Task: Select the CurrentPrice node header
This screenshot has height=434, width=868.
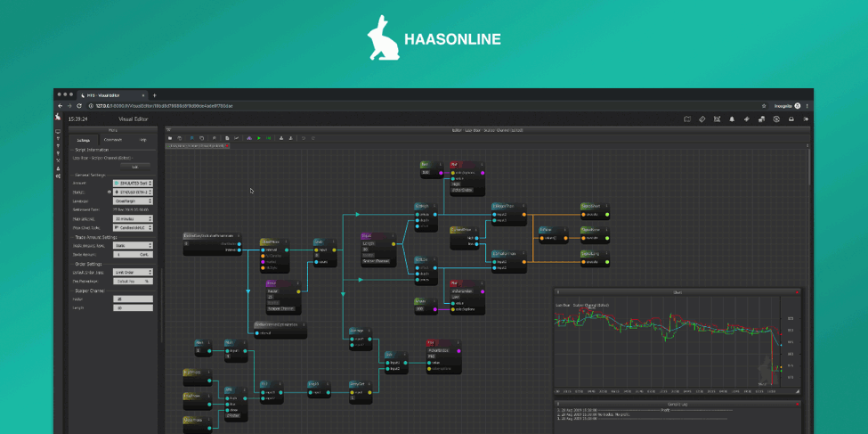Action: pos(466,229)
